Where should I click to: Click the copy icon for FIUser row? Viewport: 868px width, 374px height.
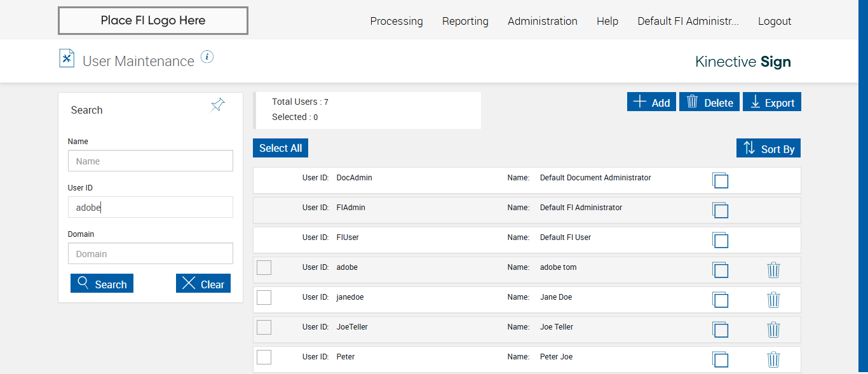(720, 240)
